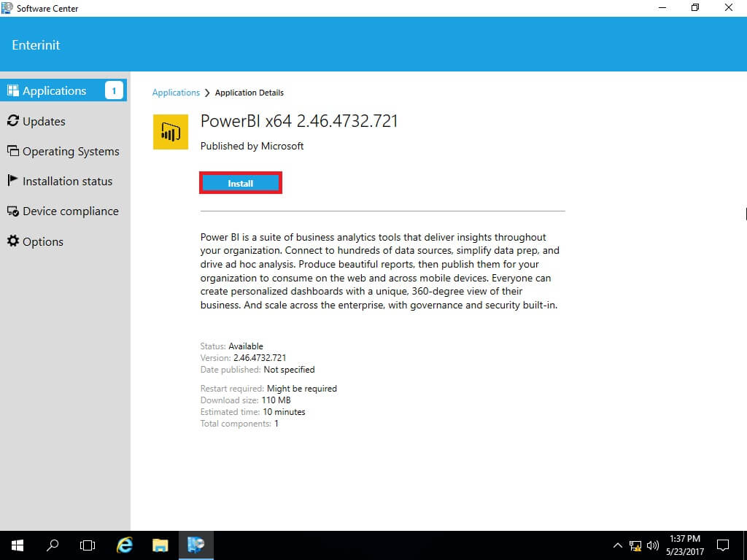Viewport: 747px width, 560px height.
Task: Open File Explorer from taskbar
Action: point(160,545)
